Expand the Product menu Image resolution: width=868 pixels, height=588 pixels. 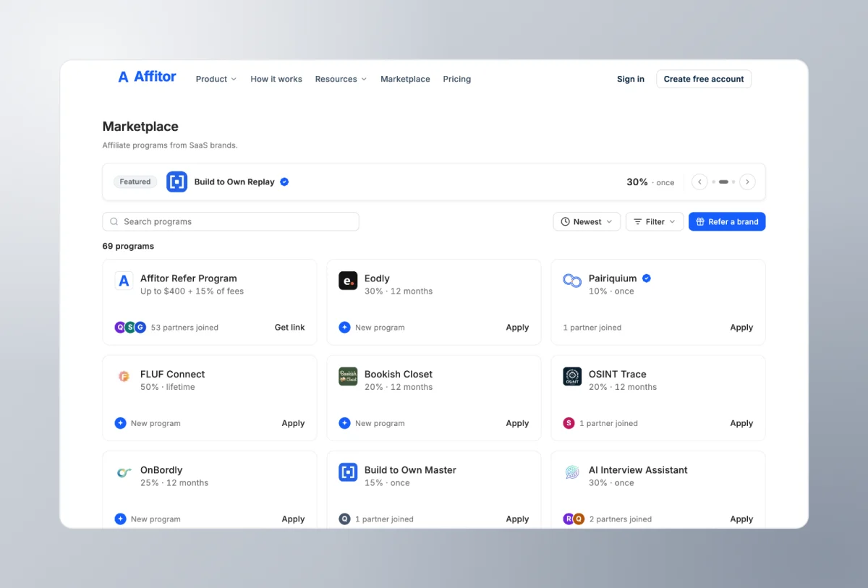point(216,79)
